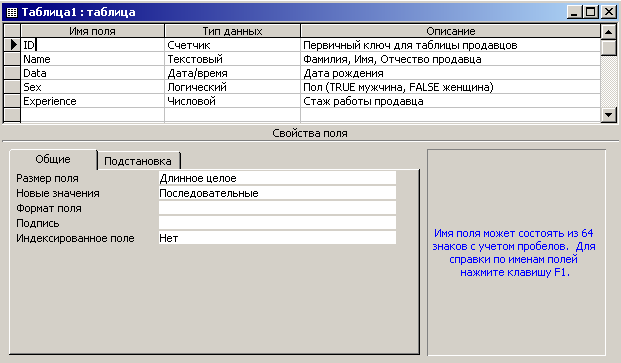
Task: Click the empty field name cell below Experience
Action: pyautogui.click(x=92, y=115)
